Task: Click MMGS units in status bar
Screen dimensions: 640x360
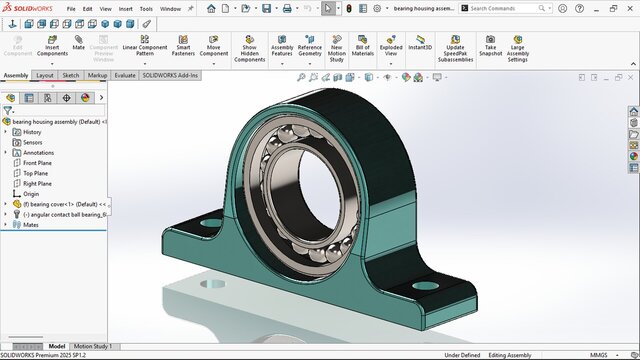Action: (598, 355)
